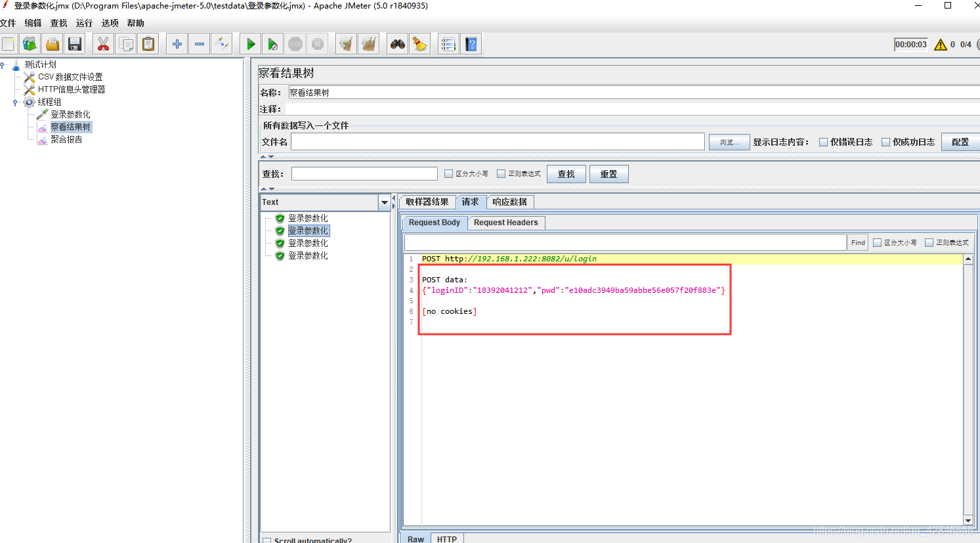The image size is (980, 543).
Task: Cut selected element with scissors icon
Action: pyautogui.click(x=103, y=44)
